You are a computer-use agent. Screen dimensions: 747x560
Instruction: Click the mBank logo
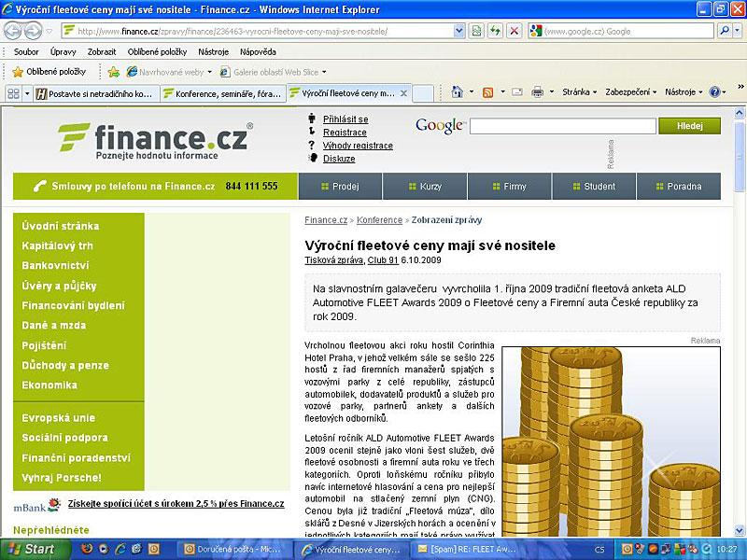click(x=36, y=506)
